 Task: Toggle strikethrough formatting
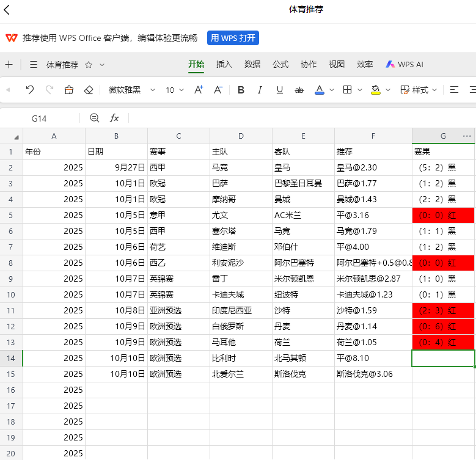pyautogui.click(x=299, y=90)
